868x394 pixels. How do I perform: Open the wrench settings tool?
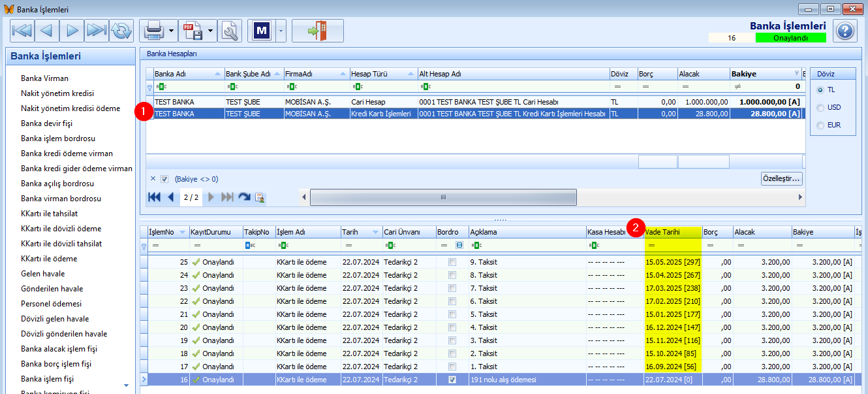coord(230,30)
